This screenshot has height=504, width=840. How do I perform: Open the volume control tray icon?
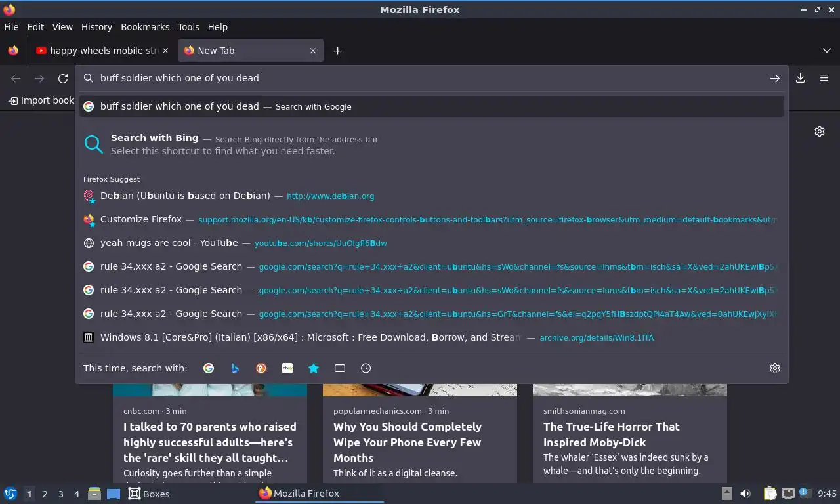745,493
